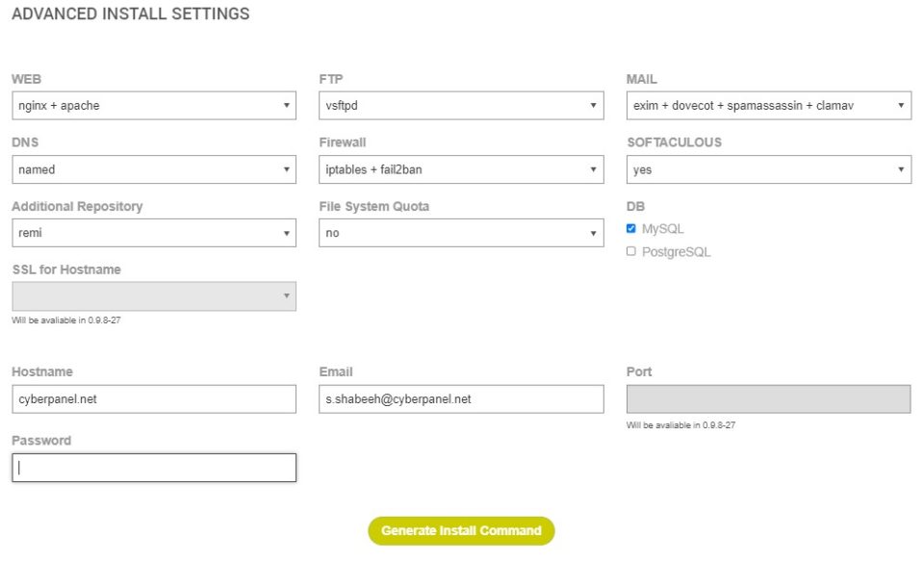This screenshot has width=924, height=563.
Task: Open the WEB server dropdown
Action: pos(154,106)
